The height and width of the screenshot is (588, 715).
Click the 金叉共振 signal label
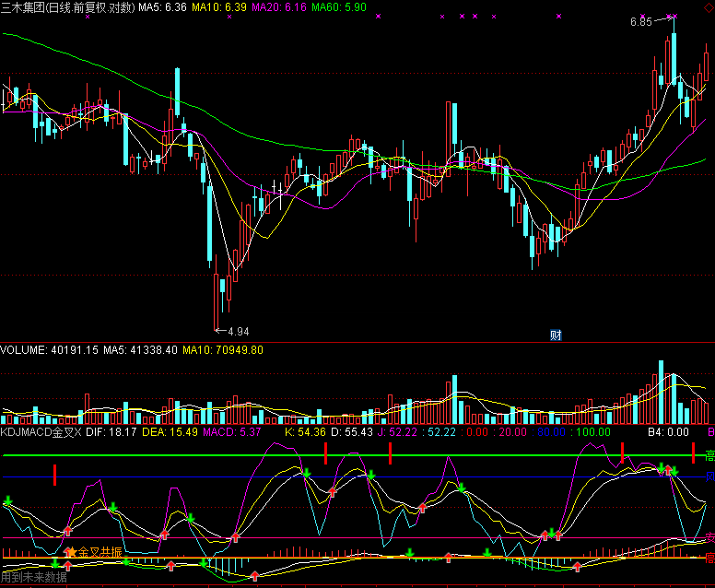tap(100, 552)
